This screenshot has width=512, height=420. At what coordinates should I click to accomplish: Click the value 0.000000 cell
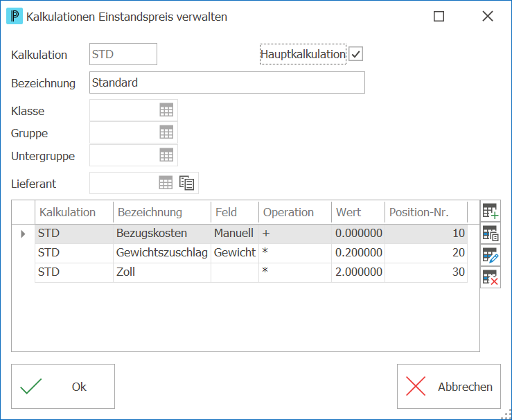coord(358,234)
